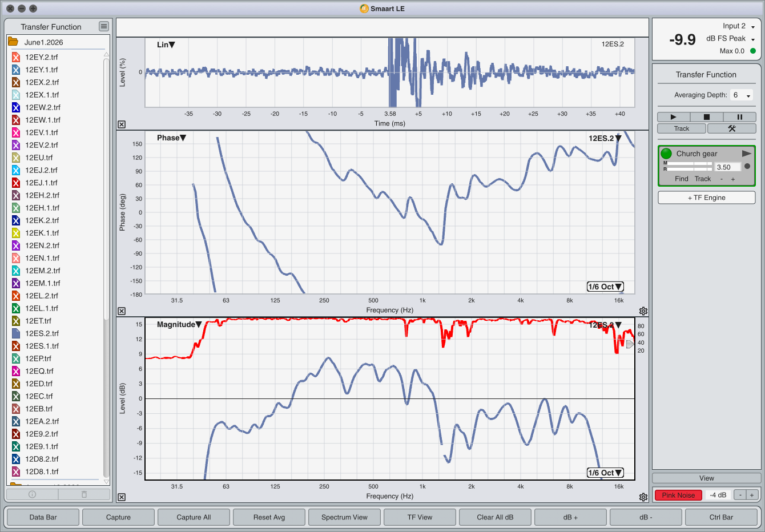This screenshot has height=532, width=765.
Task: Open Transfer Function panel hamburger menu
Action: click(x=103, y=26)
